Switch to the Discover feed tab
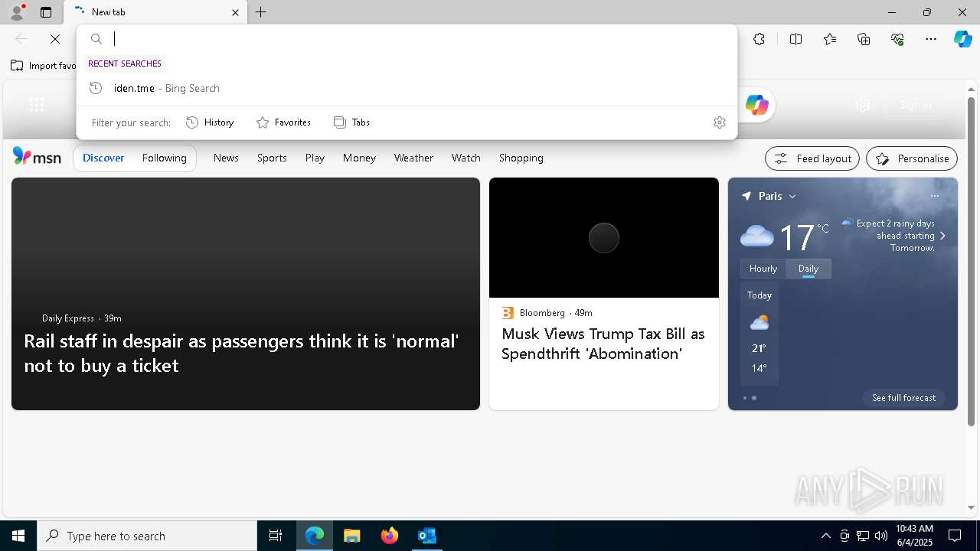This screenshot has width=980, height=551. [103, 158]
